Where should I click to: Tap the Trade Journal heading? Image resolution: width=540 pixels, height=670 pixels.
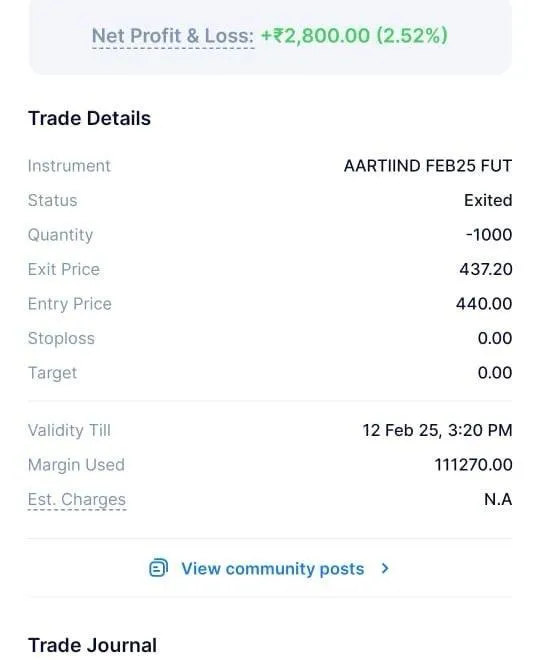[x=92, y=645]
